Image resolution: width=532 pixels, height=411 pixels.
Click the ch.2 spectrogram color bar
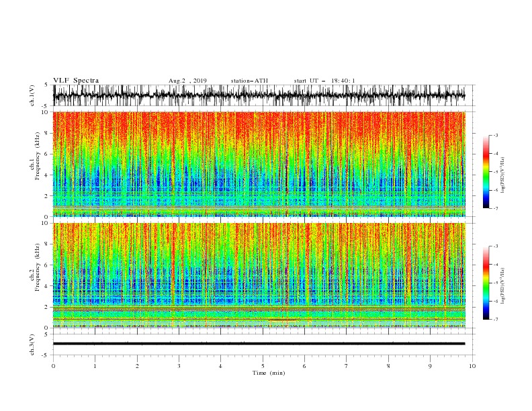486,283
